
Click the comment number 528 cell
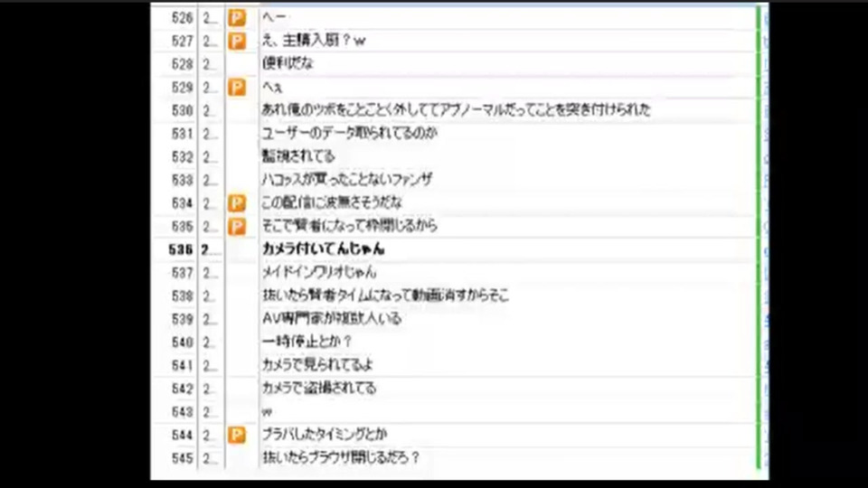point(182,64)
